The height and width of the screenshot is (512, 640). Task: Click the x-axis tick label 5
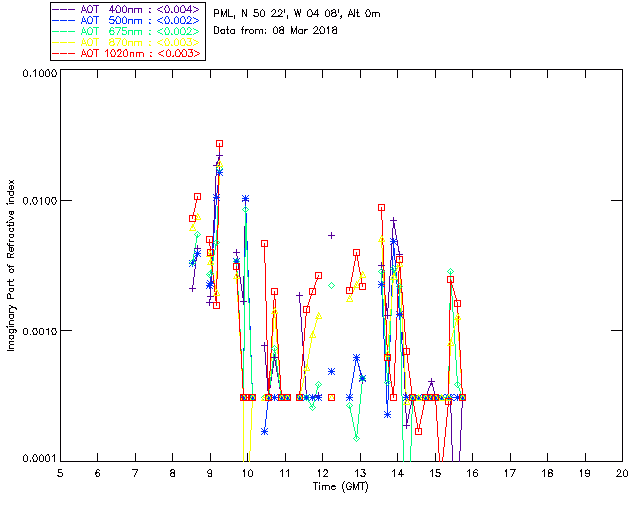click(x=60, y=472)
